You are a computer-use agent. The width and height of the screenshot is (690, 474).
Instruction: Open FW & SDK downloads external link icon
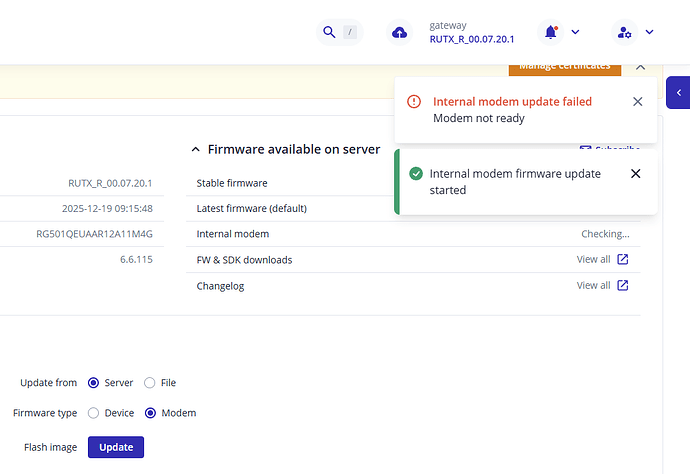(x=622, y=260)
